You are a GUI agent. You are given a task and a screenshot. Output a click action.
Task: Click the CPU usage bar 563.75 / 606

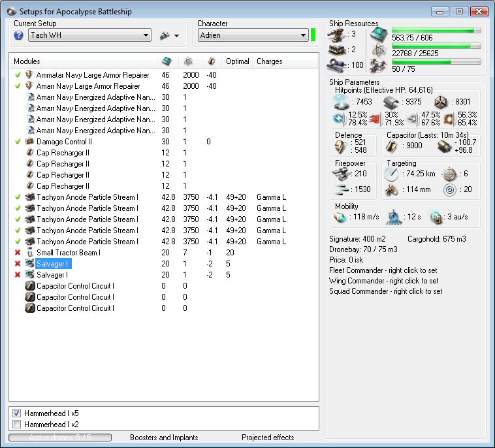[x=436, y=30]
